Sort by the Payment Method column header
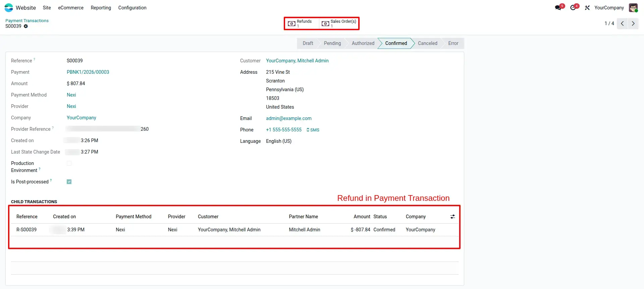Screen dimensions: 644x289 pyautogui.click(x=133, y=217)
